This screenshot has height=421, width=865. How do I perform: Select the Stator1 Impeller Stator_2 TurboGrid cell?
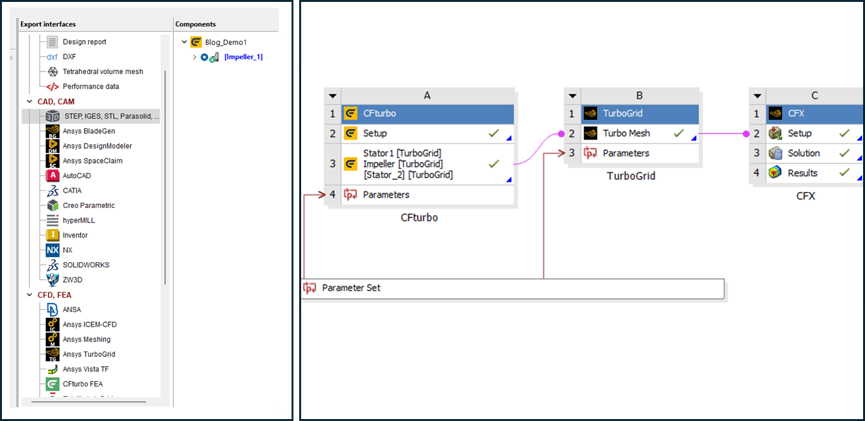point(428,164)
